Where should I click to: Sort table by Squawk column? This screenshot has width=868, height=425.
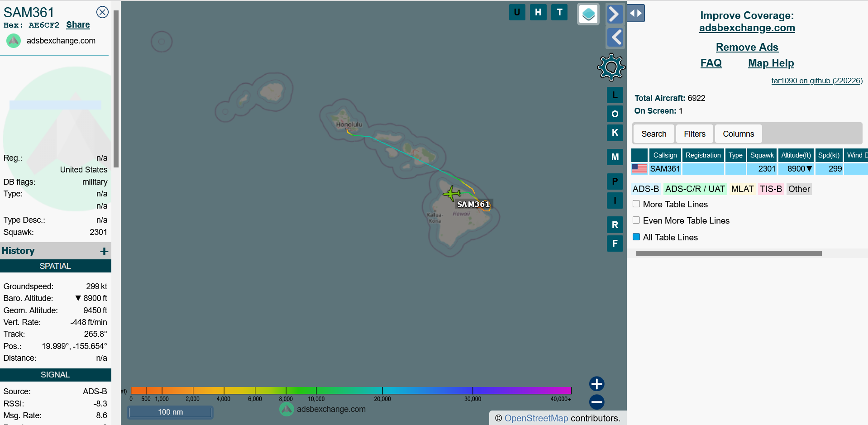[762, 155]
